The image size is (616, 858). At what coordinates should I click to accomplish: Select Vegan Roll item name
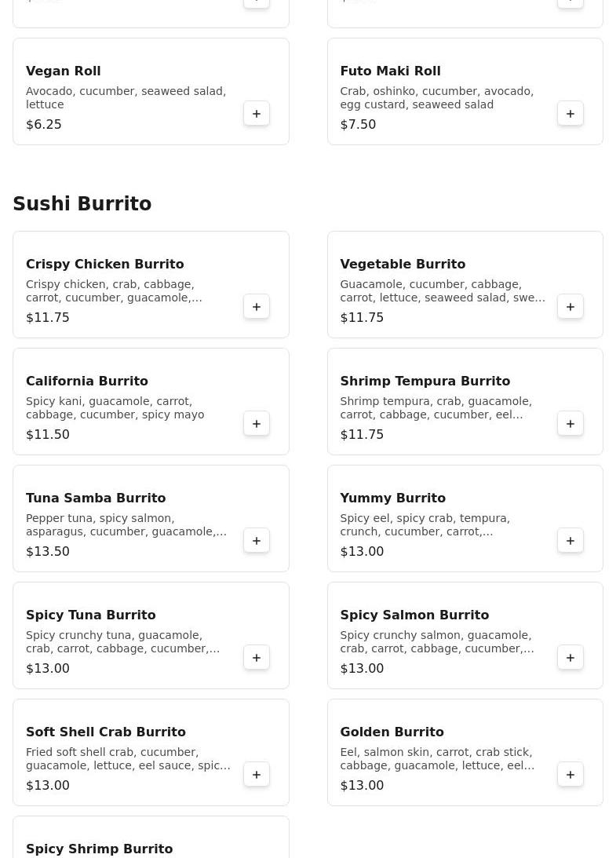pyautogui.click(x=63, y=71)
